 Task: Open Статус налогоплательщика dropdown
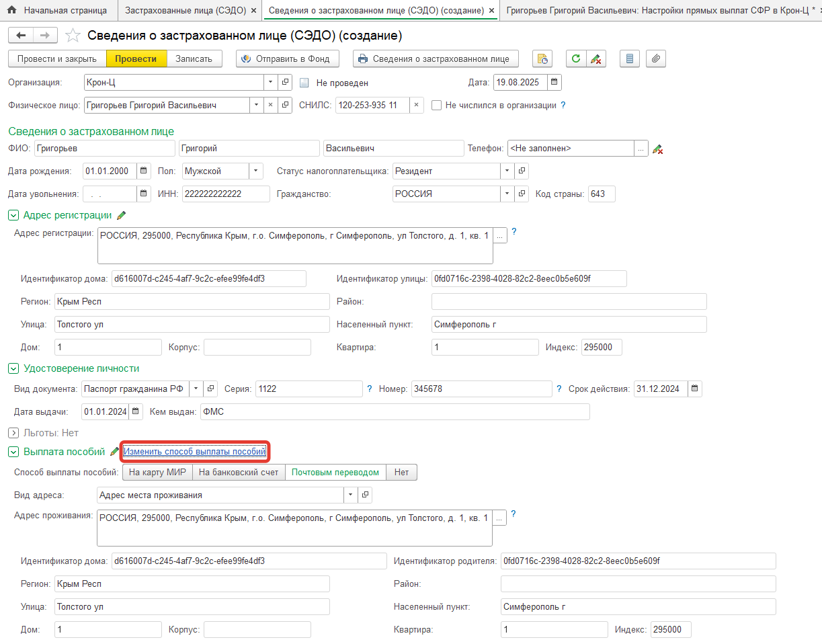point(507,171)
